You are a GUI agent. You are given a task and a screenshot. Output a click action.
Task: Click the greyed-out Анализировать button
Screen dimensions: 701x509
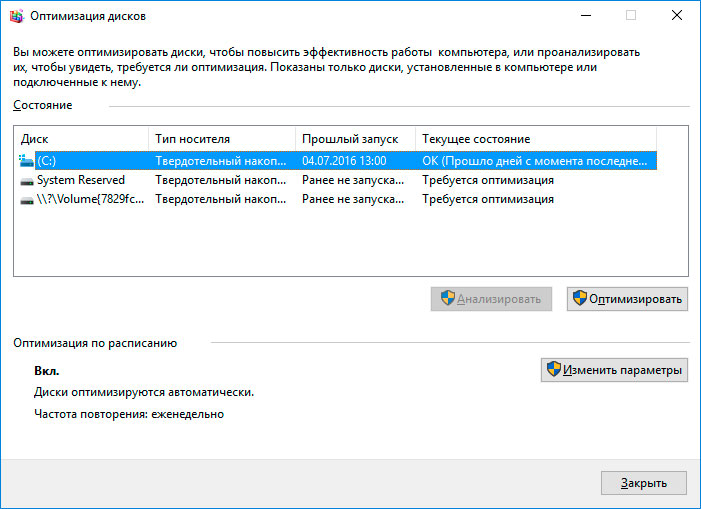[491, 299]
